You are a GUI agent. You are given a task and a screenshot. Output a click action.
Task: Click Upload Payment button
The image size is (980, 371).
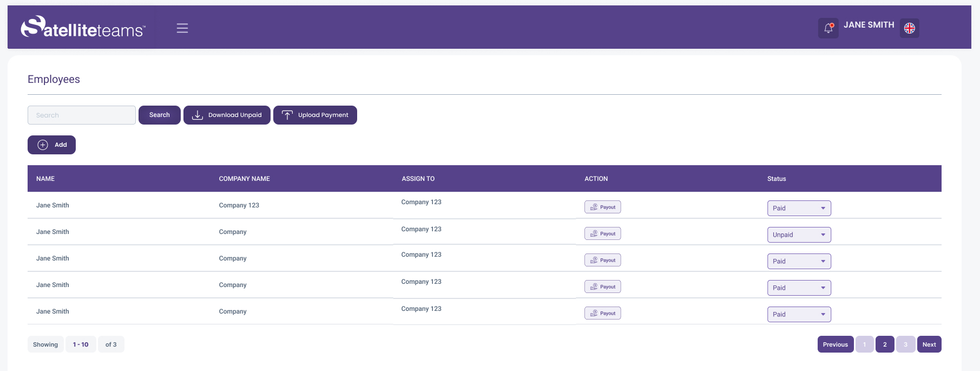[315, 115]
